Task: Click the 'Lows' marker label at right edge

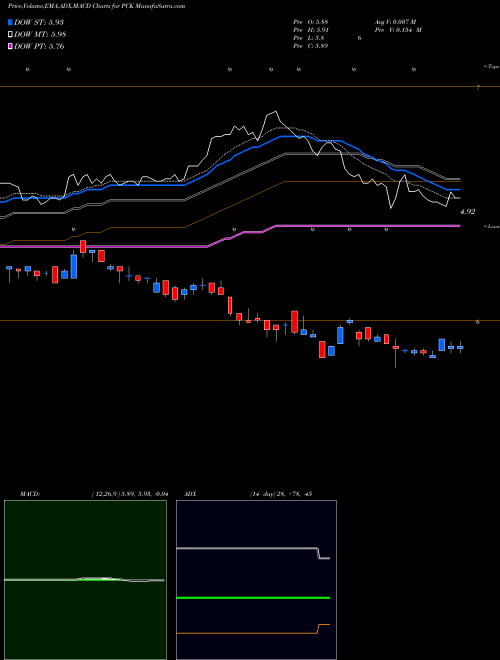Action: pos(492,226)
